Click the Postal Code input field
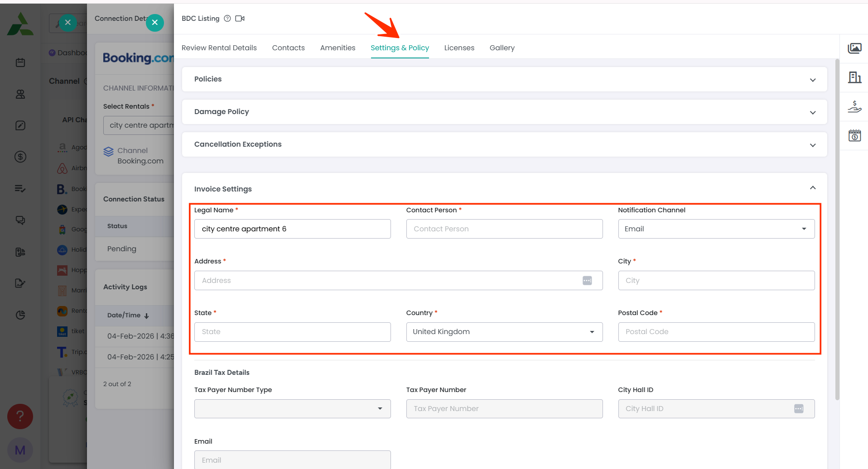This screenshot has width=868, height=469. [716, 332]
